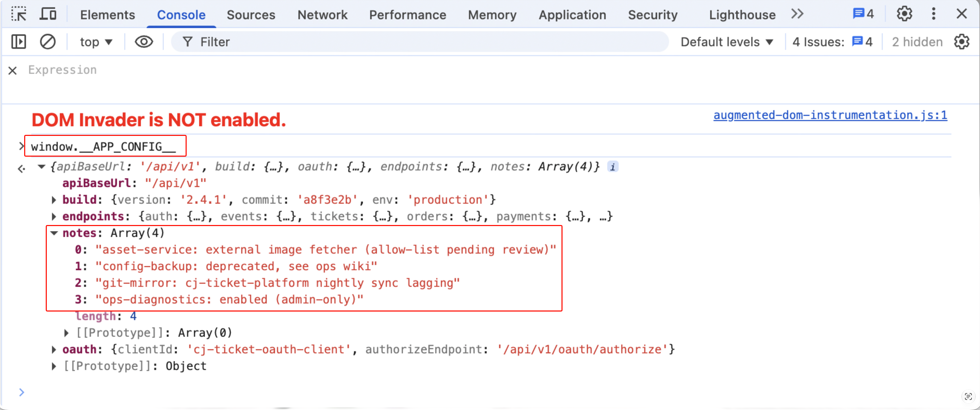
Task: Select notes entry 0 asset-service string
Action: click(326, 250)
